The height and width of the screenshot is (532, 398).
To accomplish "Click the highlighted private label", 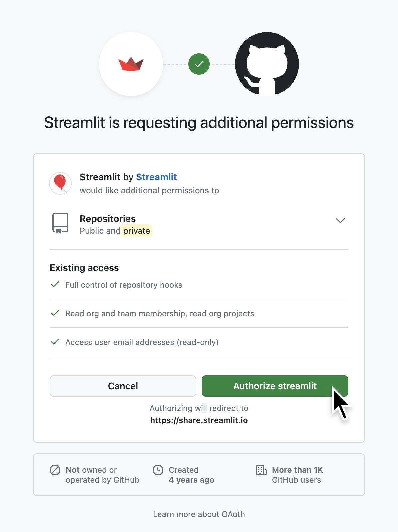I will [136, 231].
